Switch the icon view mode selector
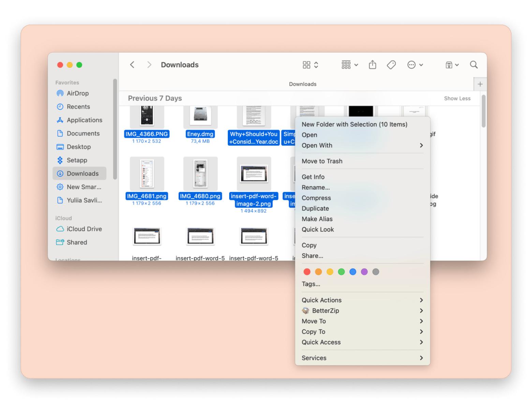This screenshot has height=406, width=532. coord(310,65)
